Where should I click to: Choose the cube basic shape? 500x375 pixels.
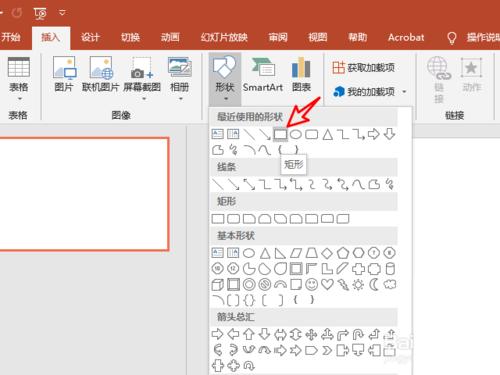(x=218, y=285)
